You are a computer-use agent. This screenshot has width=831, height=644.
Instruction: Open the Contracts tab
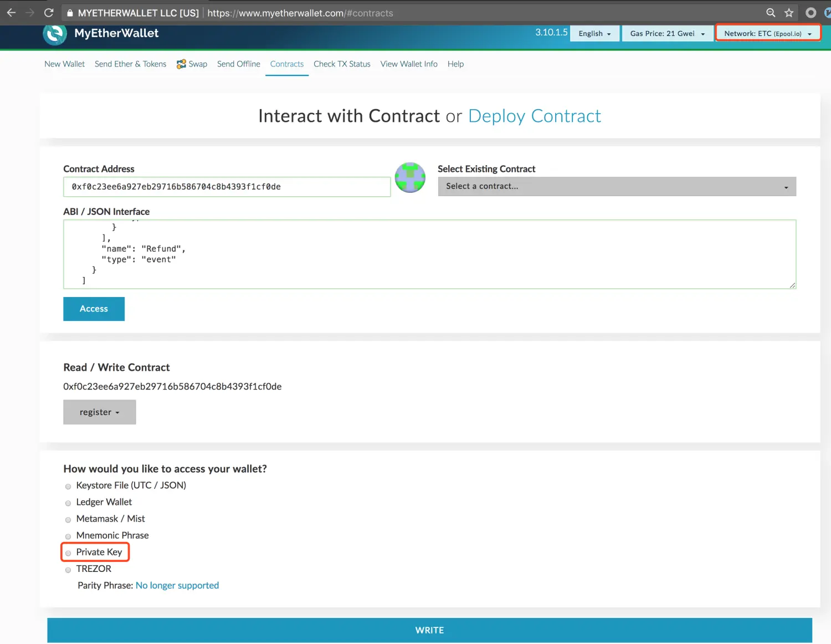point(287,64)
